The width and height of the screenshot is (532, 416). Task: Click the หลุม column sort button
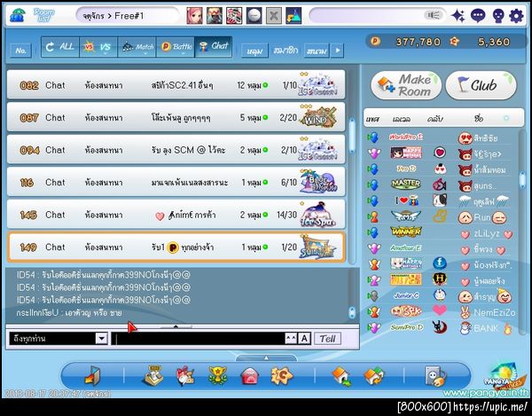pyautogui.click(x=254, y=51)
